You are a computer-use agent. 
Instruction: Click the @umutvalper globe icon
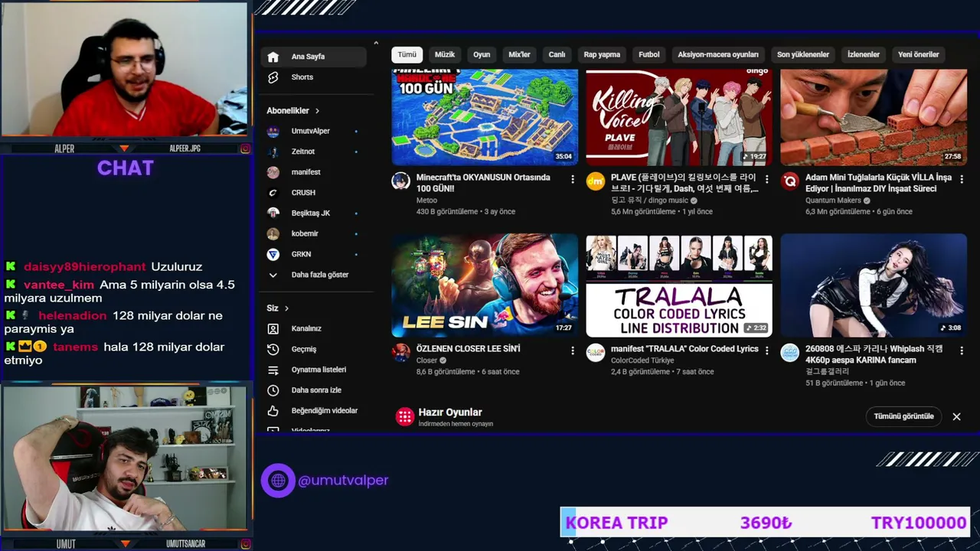click(x=278, y=481)
